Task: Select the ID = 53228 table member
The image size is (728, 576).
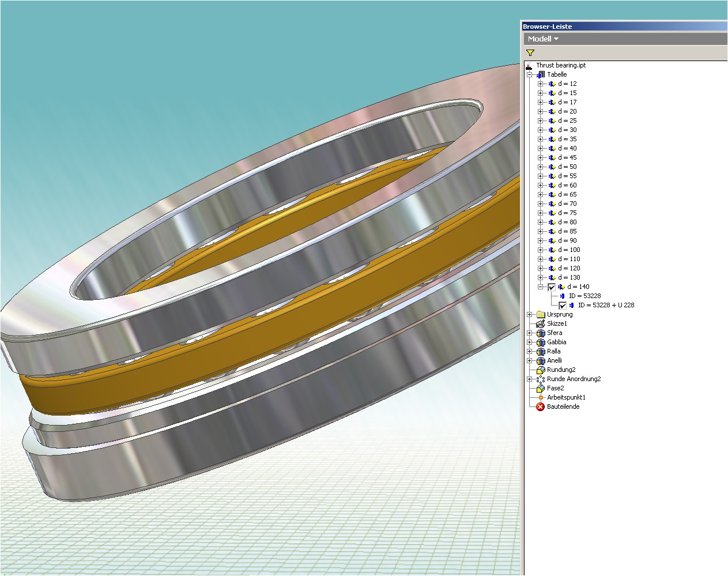Action: 584,296
